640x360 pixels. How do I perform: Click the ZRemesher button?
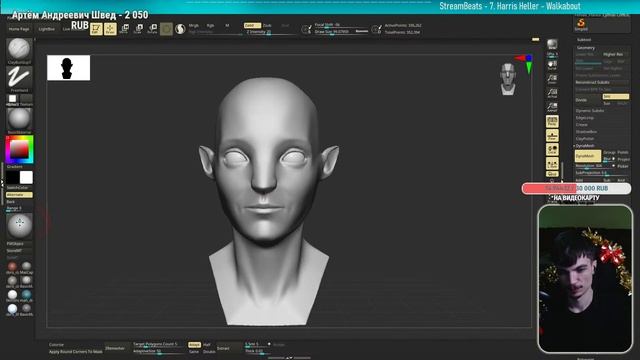click(115, 348)
